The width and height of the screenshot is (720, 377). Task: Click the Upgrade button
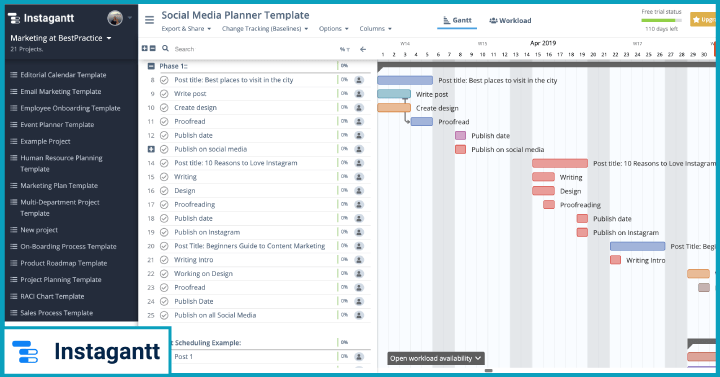tap(703, 19)
